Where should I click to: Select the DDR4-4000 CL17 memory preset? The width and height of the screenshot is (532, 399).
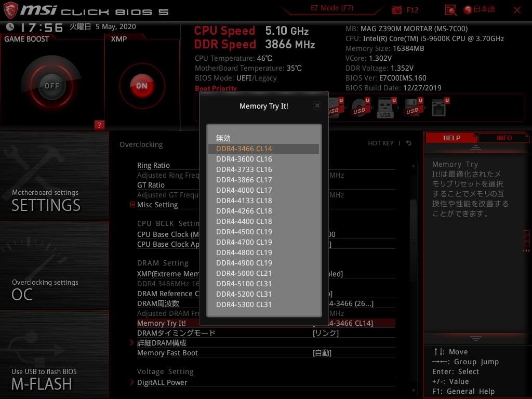click(243, 190)
